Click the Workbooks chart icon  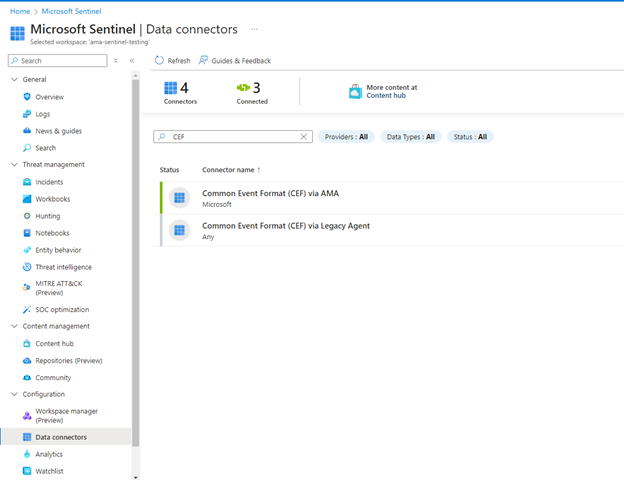(x=27, y=199)
